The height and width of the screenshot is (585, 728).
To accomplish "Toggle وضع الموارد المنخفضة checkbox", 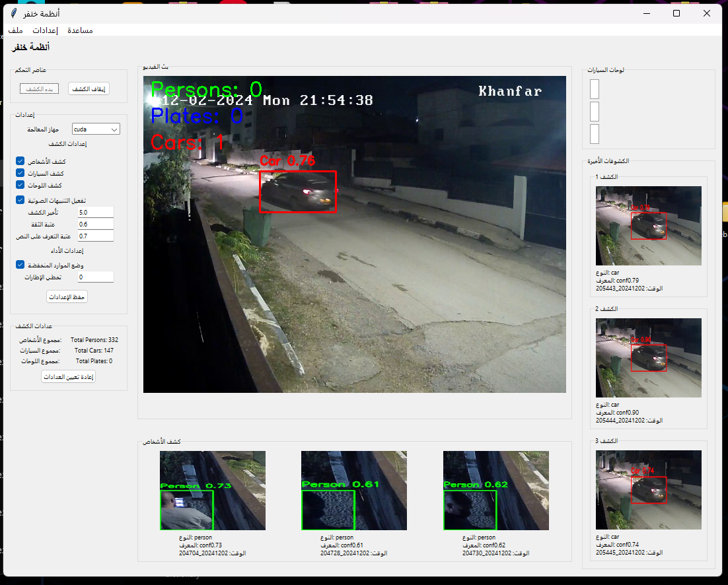I will [20, 265].
